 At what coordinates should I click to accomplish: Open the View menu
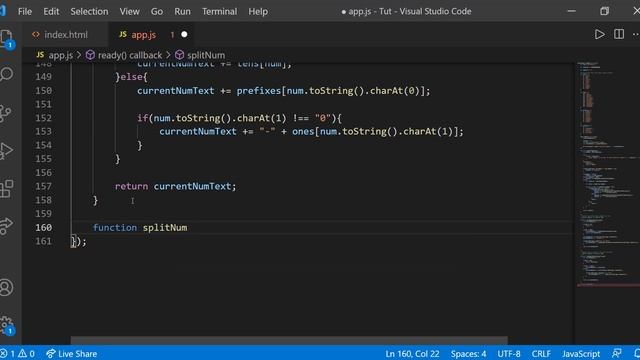pyautogui.click(x=129, y=11)
